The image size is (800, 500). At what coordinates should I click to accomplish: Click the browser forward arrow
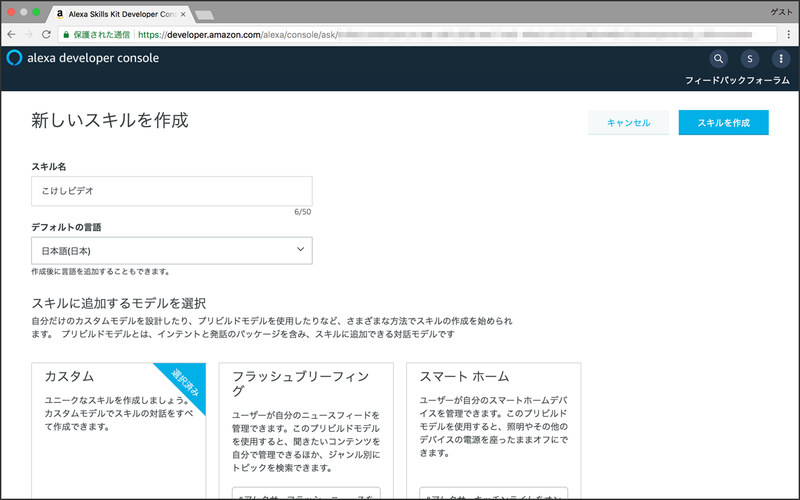[29, 35]
